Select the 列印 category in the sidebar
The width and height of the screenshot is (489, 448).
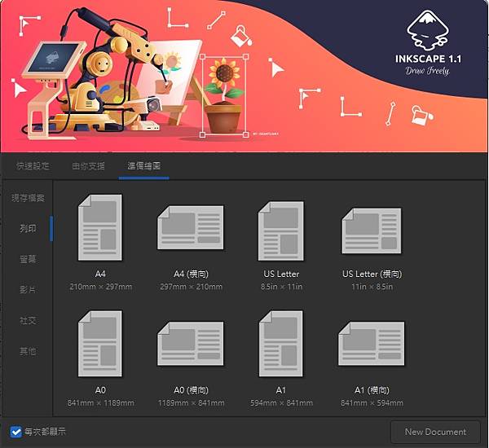pyautogui.click(x=28, y=229)
